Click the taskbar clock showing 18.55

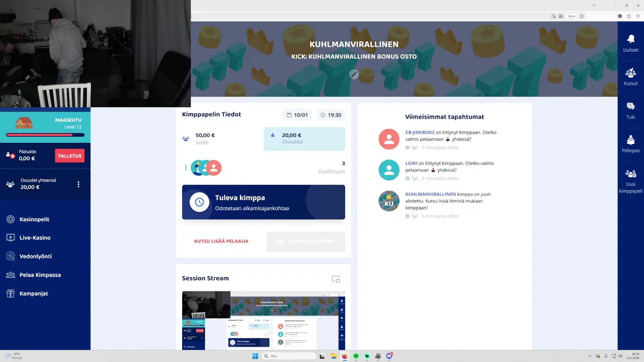coord(632,356)
